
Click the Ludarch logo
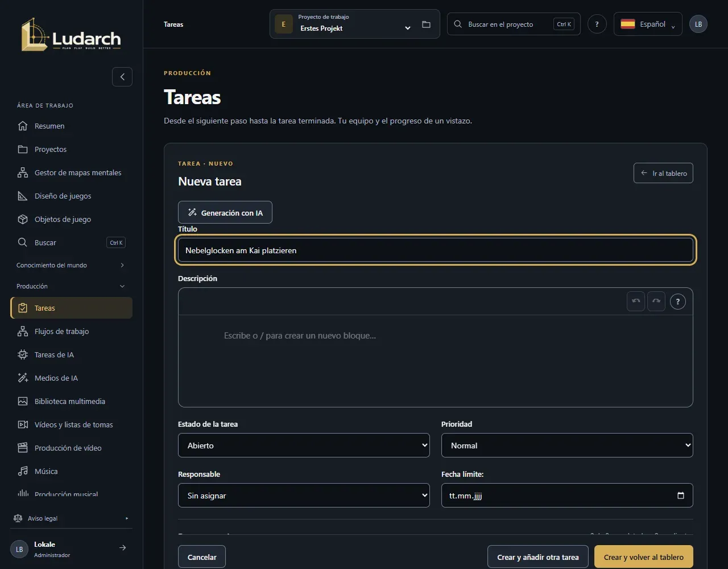(71, 35)
